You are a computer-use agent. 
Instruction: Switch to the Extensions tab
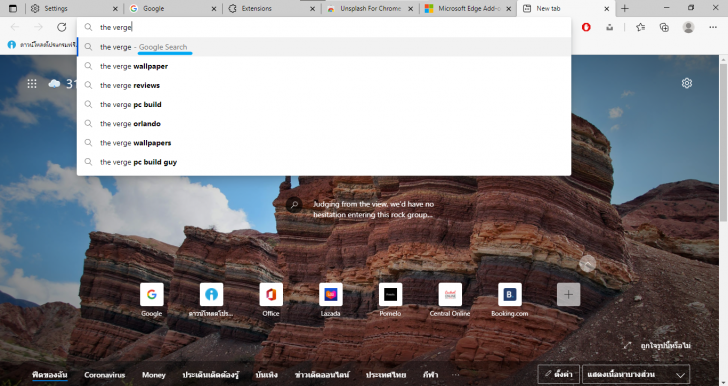(x=272, y=8)
